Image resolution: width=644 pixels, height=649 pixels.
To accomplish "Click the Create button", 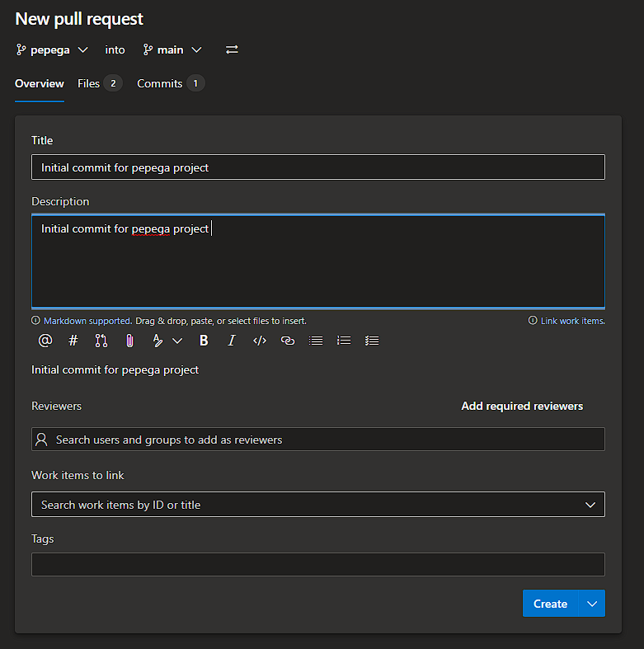I will coord(550,604).
